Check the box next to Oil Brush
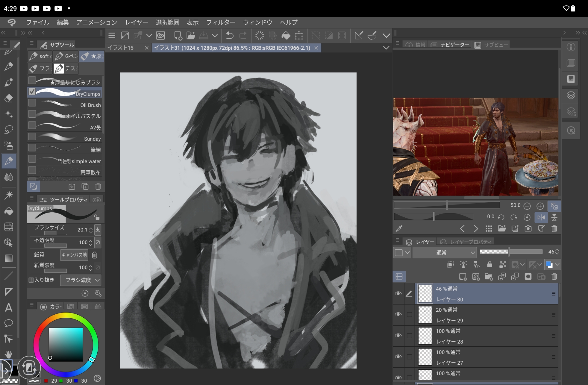This screenshot has height=385, width=588. point(32,103)
